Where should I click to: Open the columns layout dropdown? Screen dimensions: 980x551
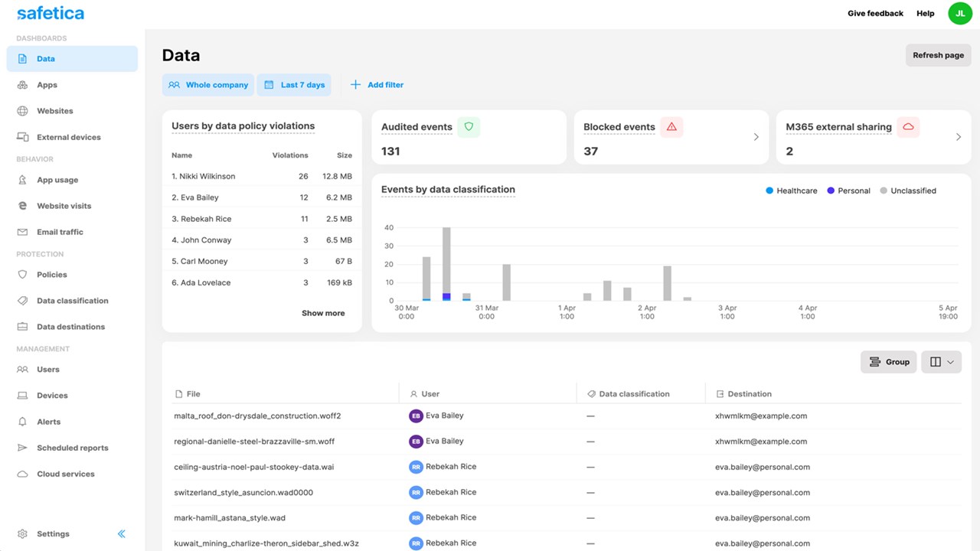coord(942,362)
